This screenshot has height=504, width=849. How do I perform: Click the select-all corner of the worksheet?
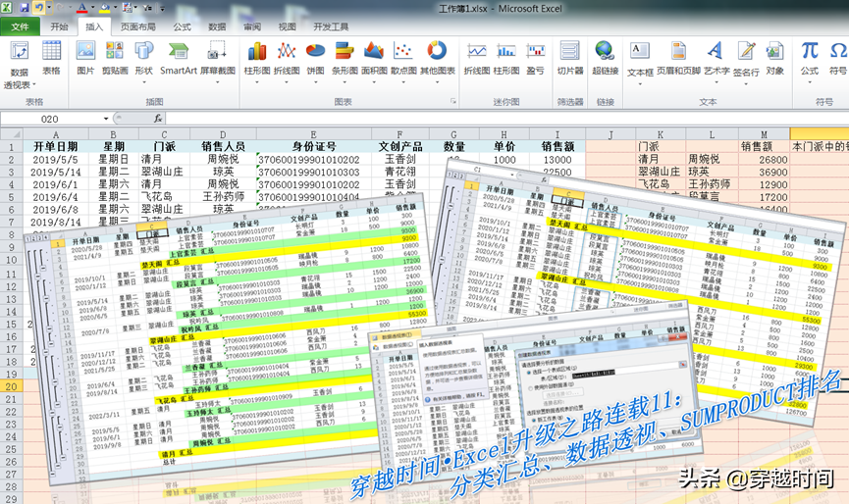click(x=12, y=134)
